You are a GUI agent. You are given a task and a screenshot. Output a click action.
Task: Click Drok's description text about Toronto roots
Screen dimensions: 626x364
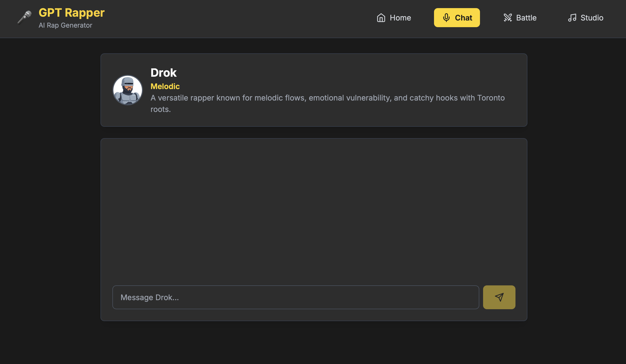327,103
